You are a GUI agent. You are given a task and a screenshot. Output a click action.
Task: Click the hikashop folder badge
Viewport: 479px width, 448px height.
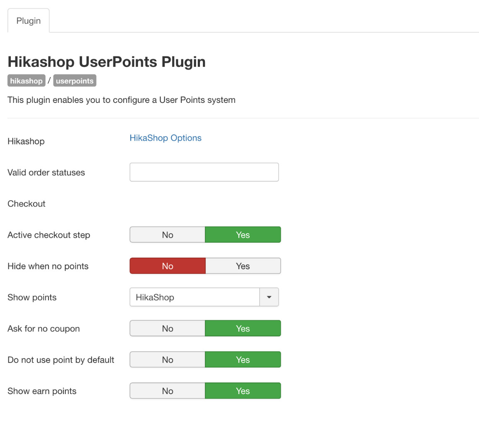pos(26,81)
